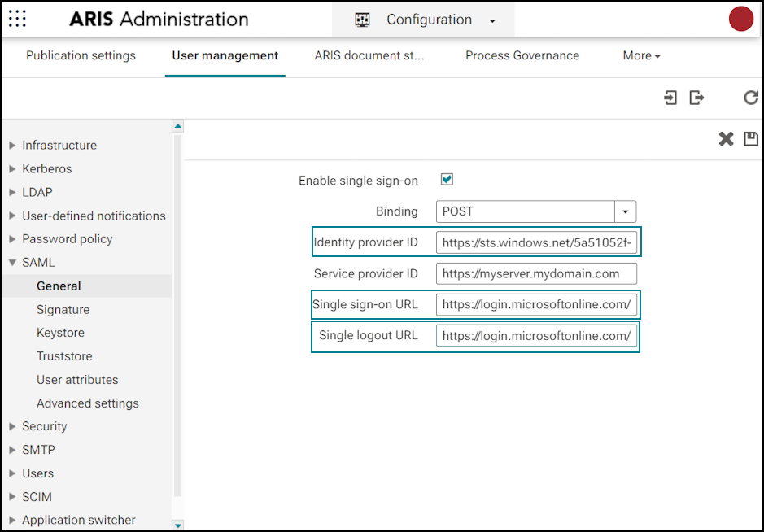Click the Single logout URL field
Viewport: 764px width, 532px height.
pos(536,336)
